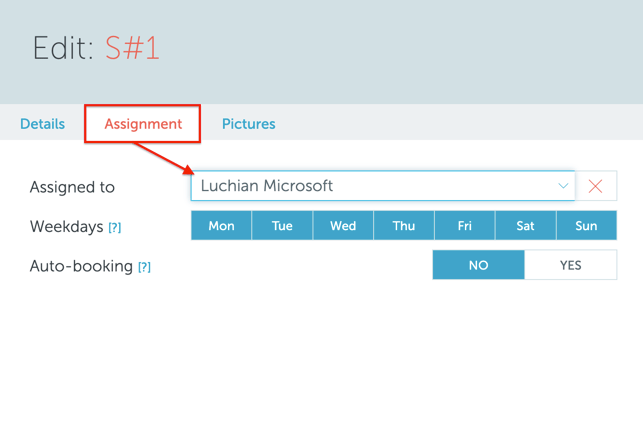Click the S#1 title text
643x446 pixels.
click(x=132, y=48)
